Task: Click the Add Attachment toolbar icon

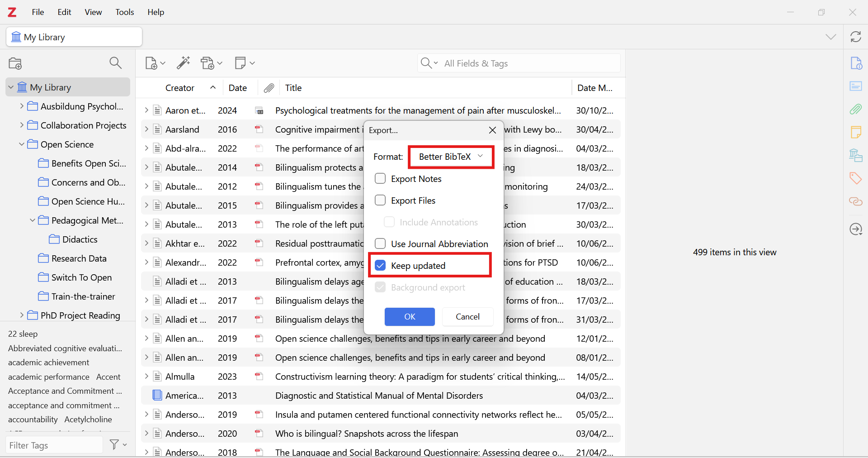Action: click(x=208, y=63)
